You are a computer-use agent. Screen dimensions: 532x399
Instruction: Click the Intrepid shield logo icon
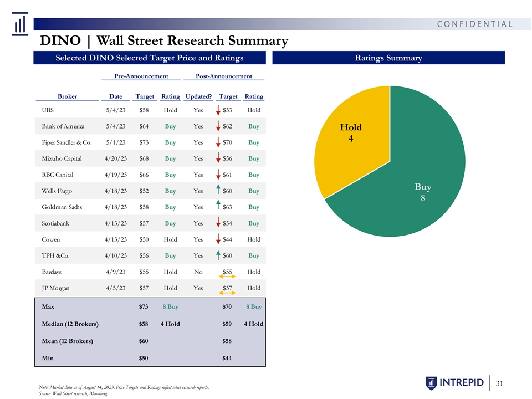(x=431, y=383)
